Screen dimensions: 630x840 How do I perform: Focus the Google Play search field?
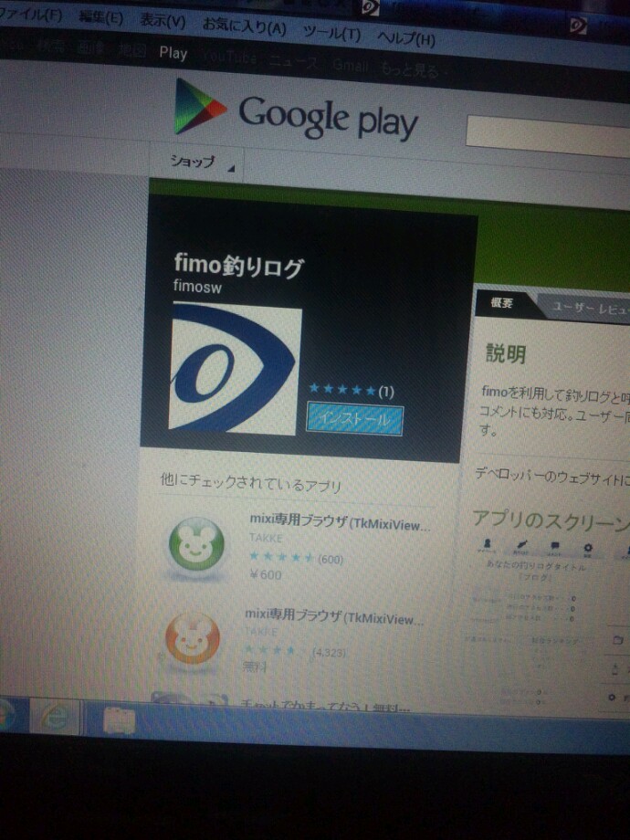[x=548, y=137]
